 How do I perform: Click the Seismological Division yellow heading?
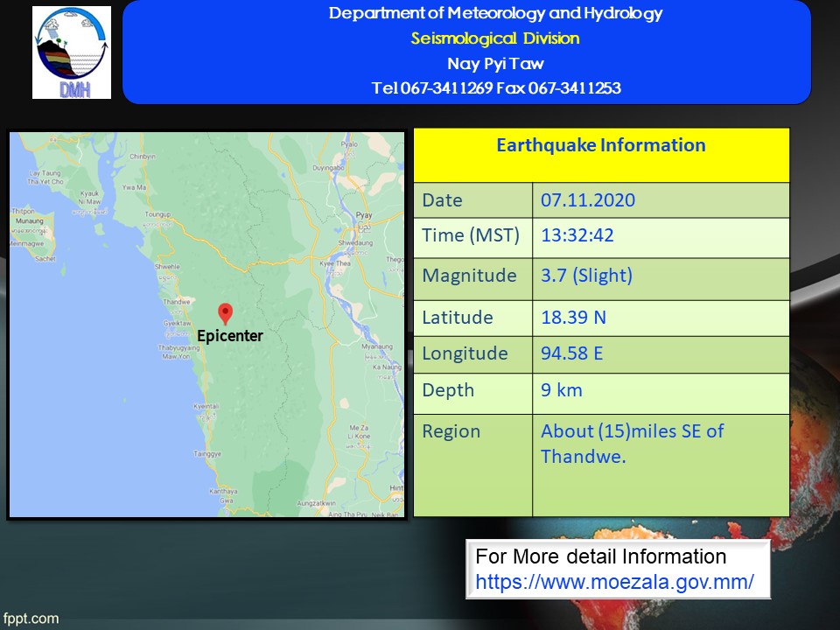(x=494, y=38)
